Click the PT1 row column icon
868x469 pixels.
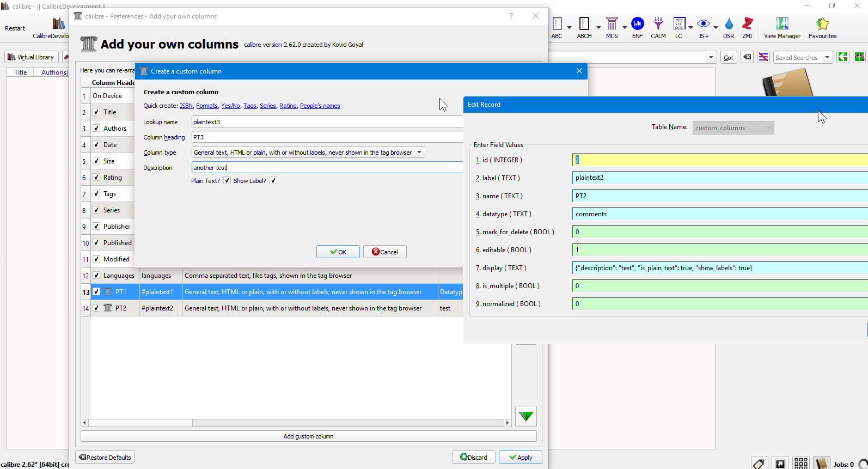[108, 292]
